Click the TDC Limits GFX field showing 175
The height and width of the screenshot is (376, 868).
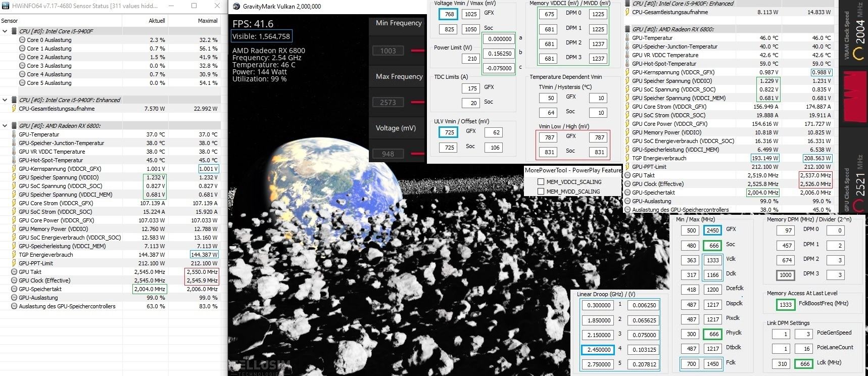(x=471, y=88)
